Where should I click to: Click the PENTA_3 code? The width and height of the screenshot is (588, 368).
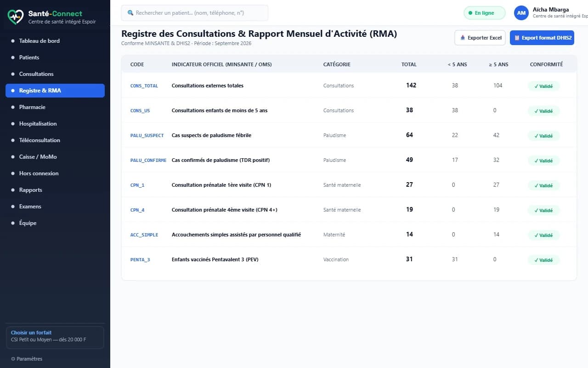pos(140,260)
